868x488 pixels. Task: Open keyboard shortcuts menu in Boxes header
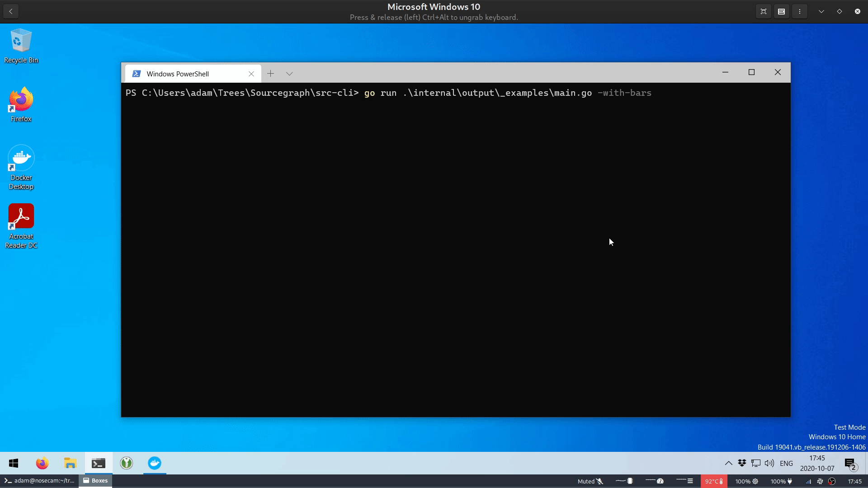pyautogui.click(x=782, y=11)
